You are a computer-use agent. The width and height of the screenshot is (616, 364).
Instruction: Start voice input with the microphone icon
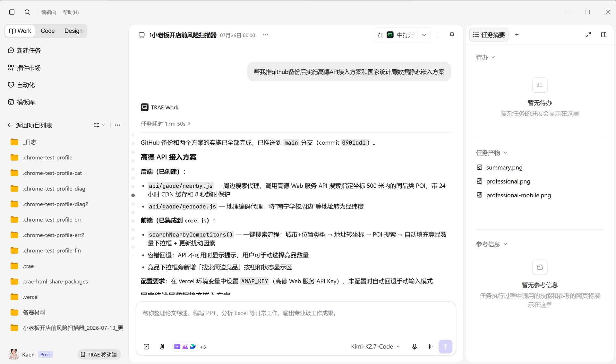click(415, 347)
